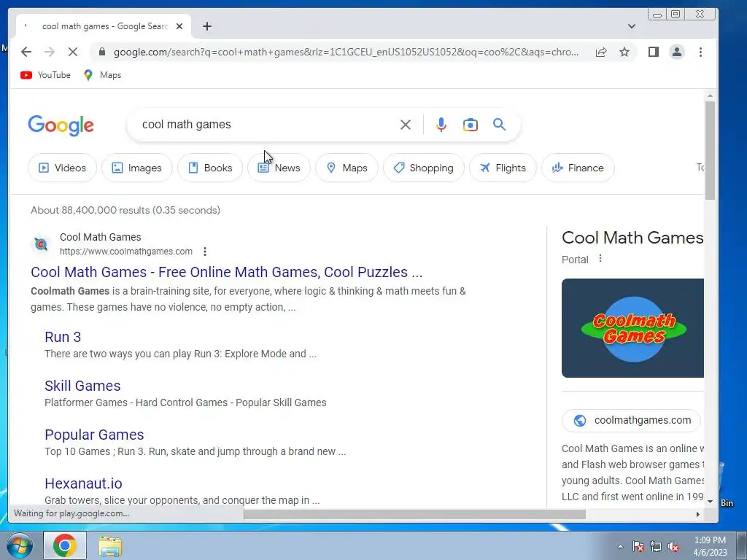Show hidden system tray icons
Screen dimensions: 747x560
point(620,546)
